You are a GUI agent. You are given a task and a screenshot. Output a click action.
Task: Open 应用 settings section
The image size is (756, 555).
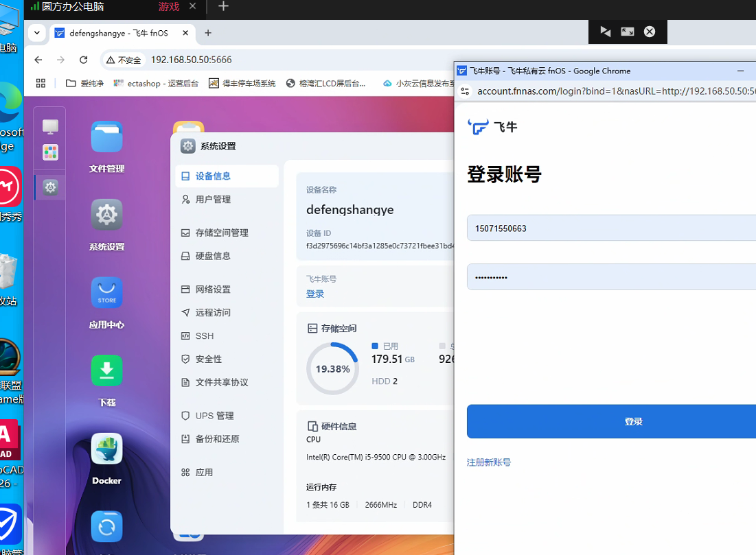click(x=227, y=473)
